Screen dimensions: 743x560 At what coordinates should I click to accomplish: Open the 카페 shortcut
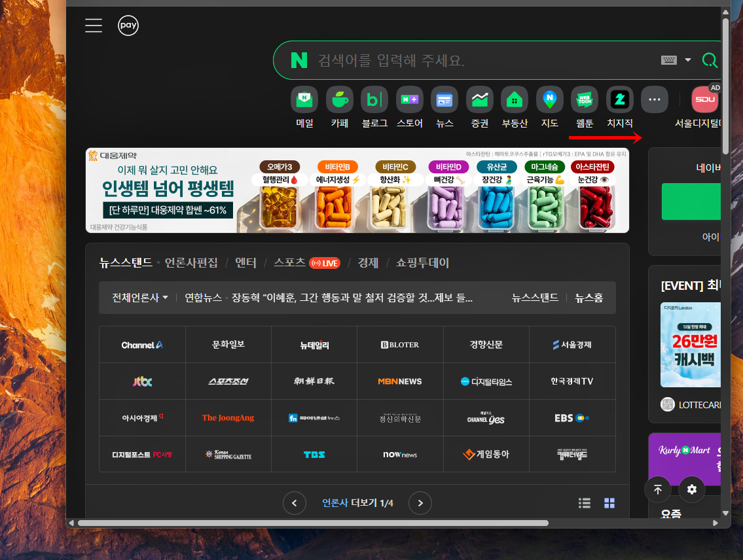(x=339, y=107)
